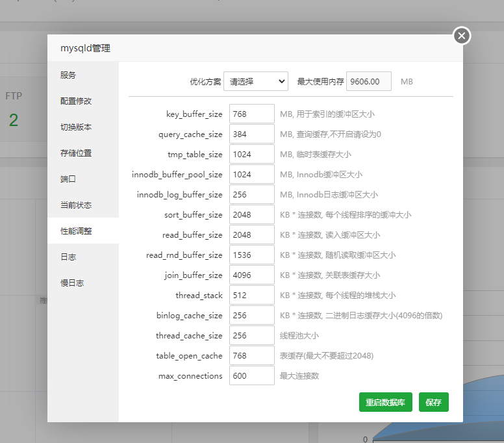This screenshot has width=504, height=443.
Task: Click the 重启数据库 button
Action: [385, 403]
